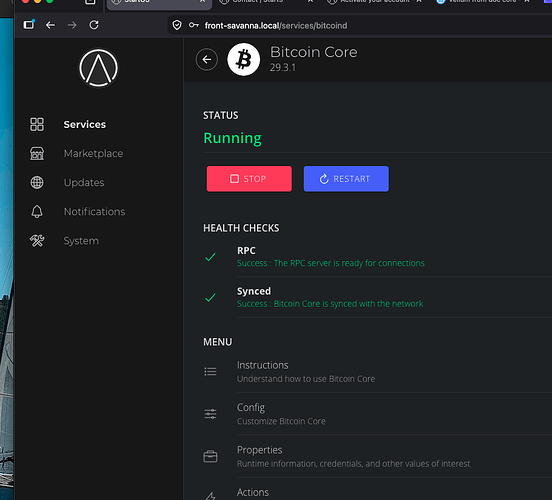This screenshot has width=552, height=500.
Task: Click the front-savanna.local address field
Action: point(359,25)
